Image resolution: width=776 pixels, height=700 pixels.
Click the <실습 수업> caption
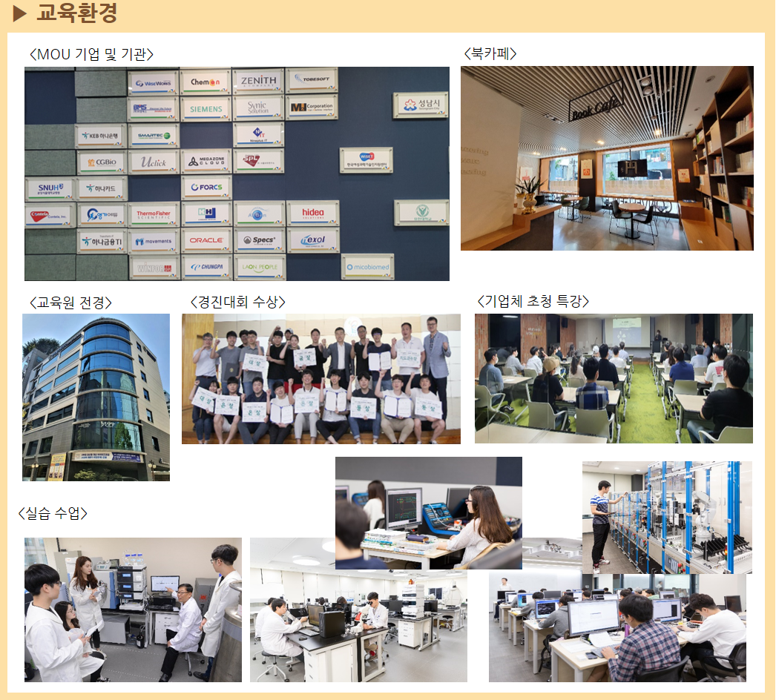(x=53, y=513)
